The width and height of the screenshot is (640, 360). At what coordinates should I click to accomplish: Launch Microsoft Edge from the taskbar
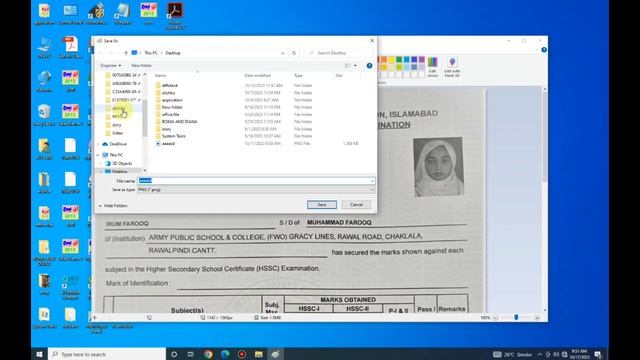click(225, 354)
